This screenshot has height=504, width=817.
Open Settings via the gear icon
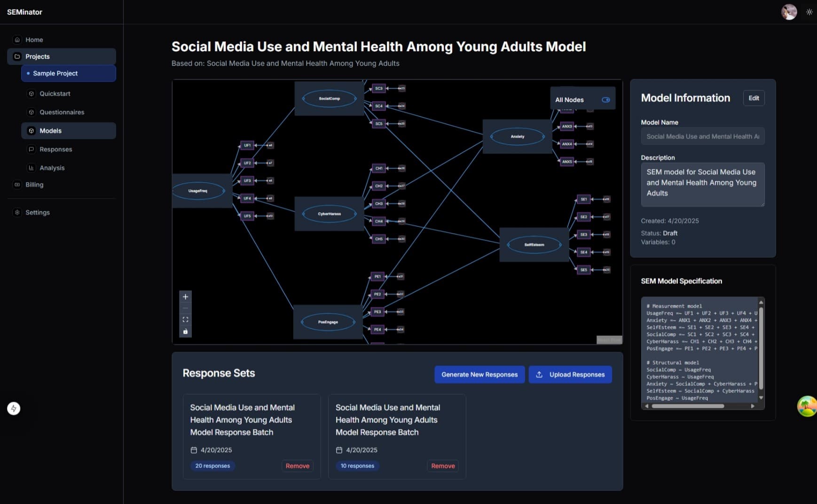coord(17,212)
